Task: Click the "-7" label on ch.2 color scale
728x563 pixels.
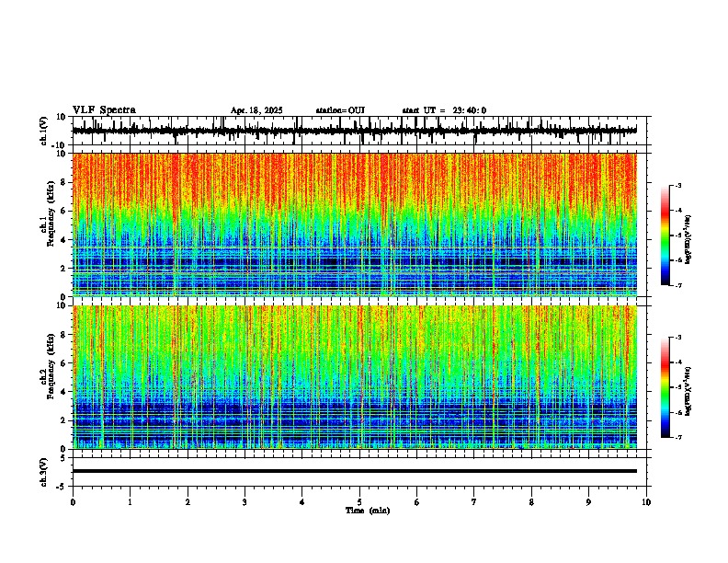Action: (x=678, y=438)
